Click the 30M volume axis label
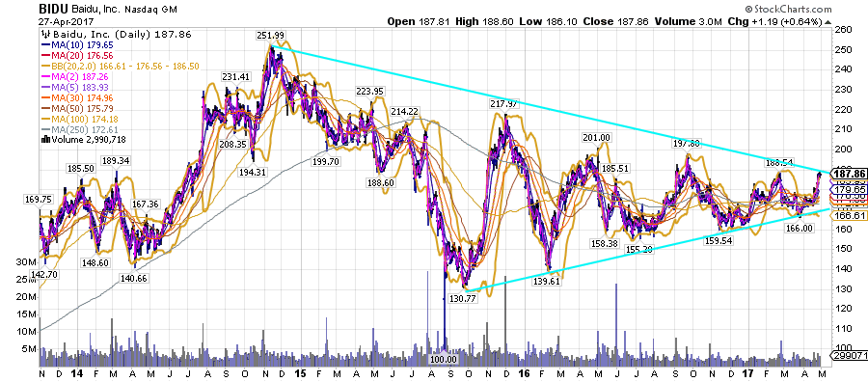 [27, 261]
